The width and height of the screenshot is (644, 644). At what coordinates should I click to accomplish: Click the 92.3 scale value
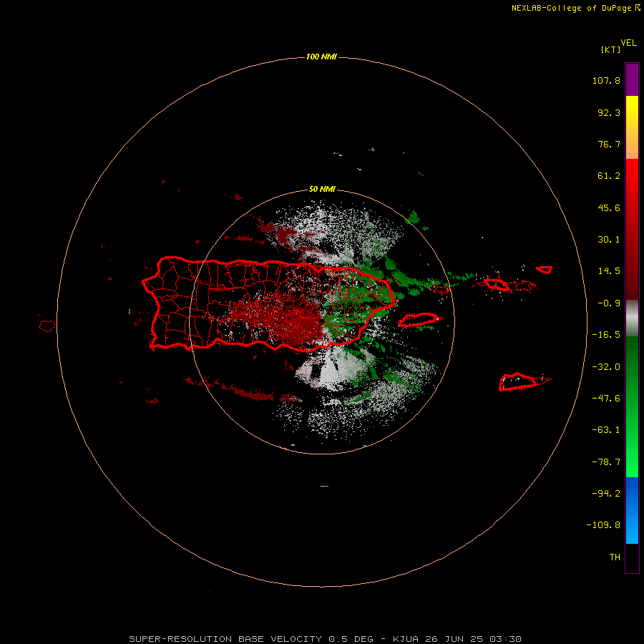coord(609,112)
